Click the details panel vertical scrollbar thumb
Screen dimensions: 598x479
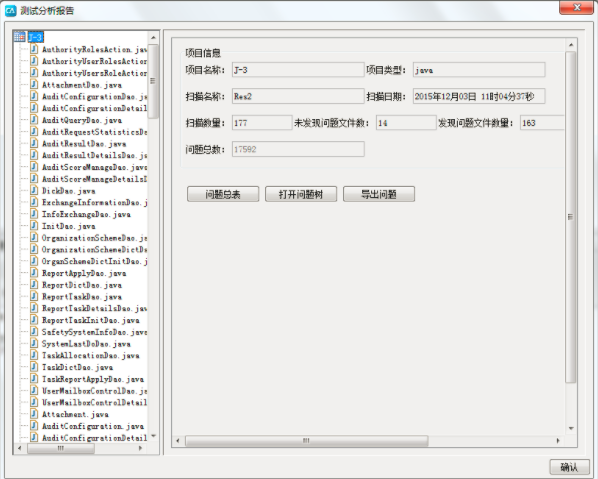point(571,217)
